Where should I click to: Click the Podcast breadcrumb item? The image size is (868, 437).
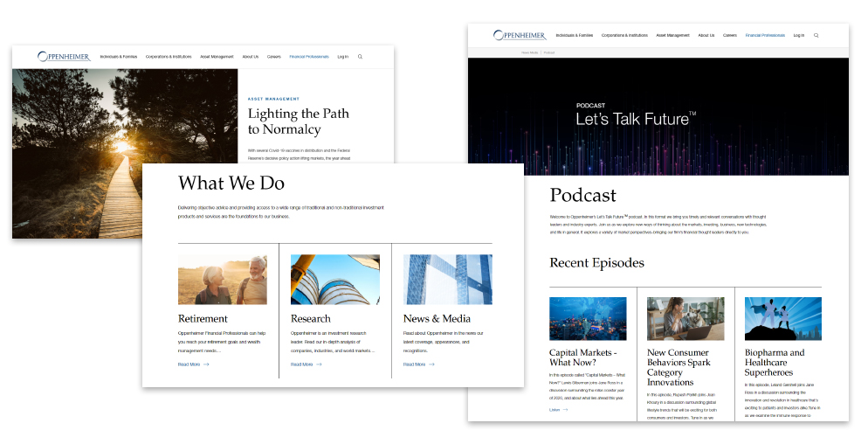tap(549, 52)
